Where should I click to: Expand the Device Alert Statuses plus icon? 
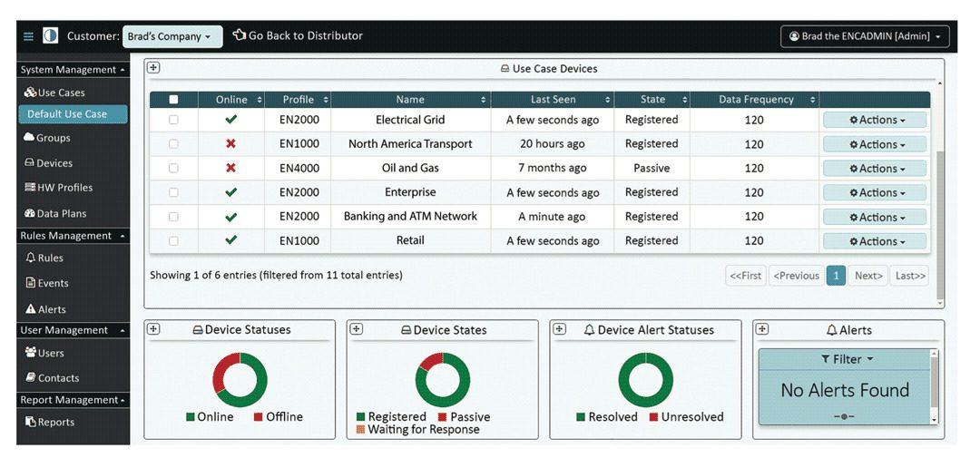[x=560, y=329]
